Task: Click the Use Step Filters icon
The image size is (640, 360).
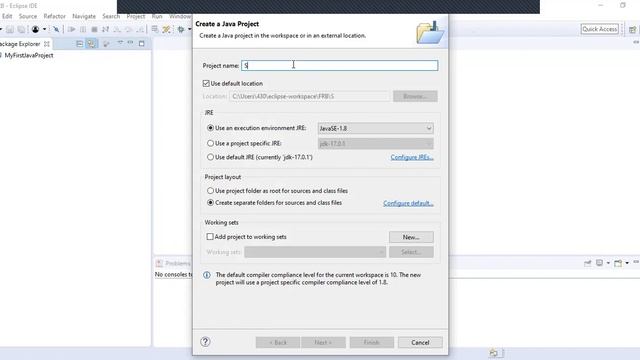Action: tap(167, 29)
